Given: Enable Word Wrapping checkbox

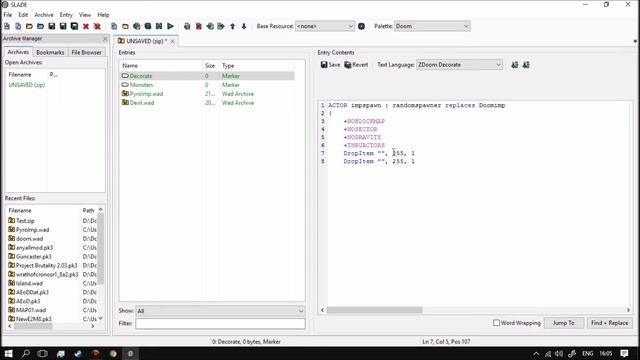Looking at the screenshot, I should click(x=496, y=323).
